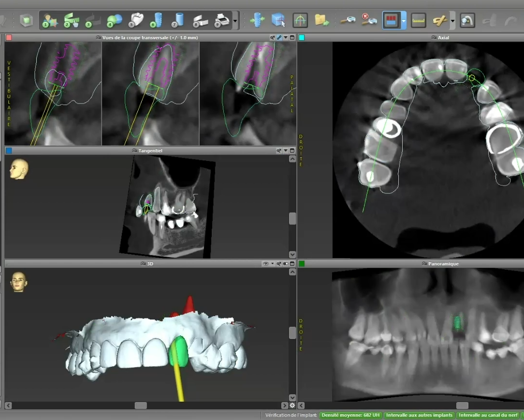This screenshot has height=420, width=524.
Task: Click workflow step 9 printer icon
Action: coord(221,20)
